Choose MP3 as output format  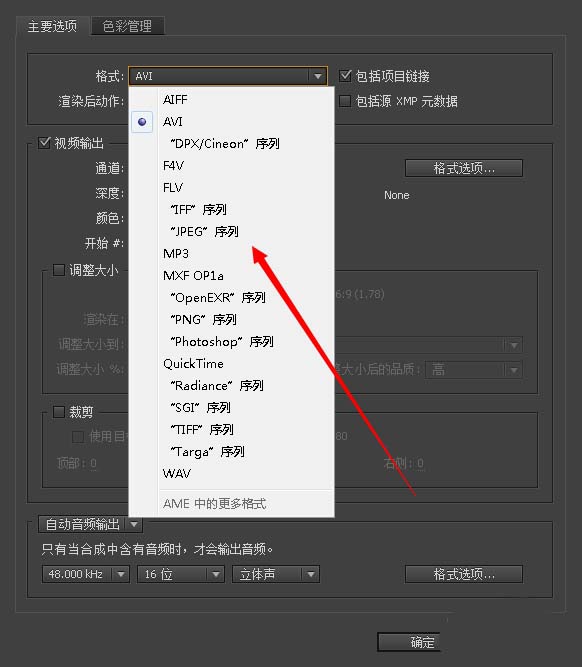point(231,254)
